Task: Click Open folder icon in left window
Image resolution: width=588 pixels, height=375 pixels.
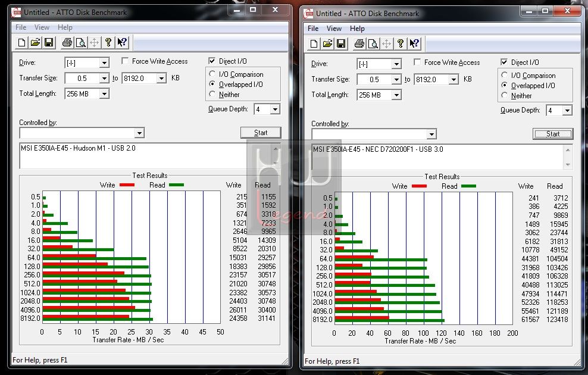Action: click(35, 42)
